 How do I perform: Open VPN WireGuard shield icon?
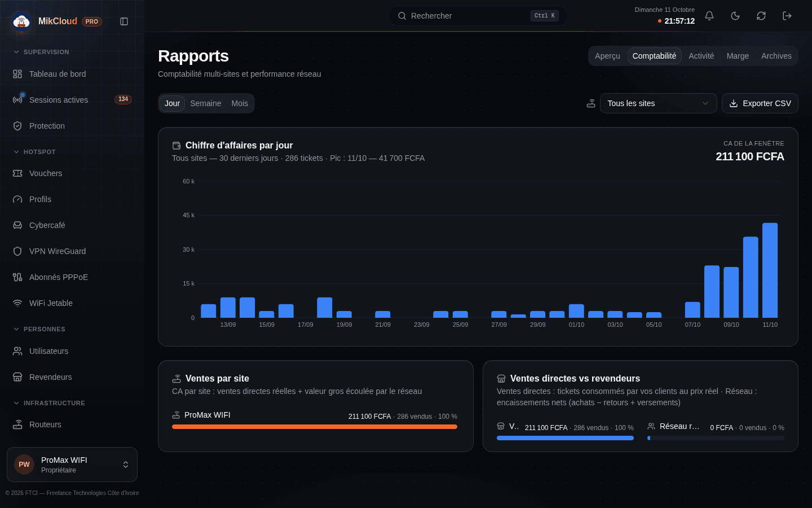[x=17, y=251]
